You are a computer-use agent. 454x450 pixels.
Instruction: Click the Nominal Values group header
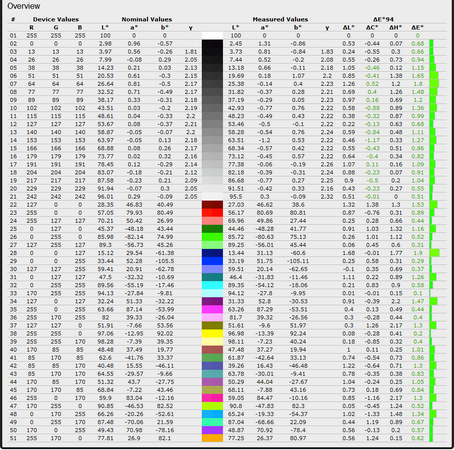147,19
